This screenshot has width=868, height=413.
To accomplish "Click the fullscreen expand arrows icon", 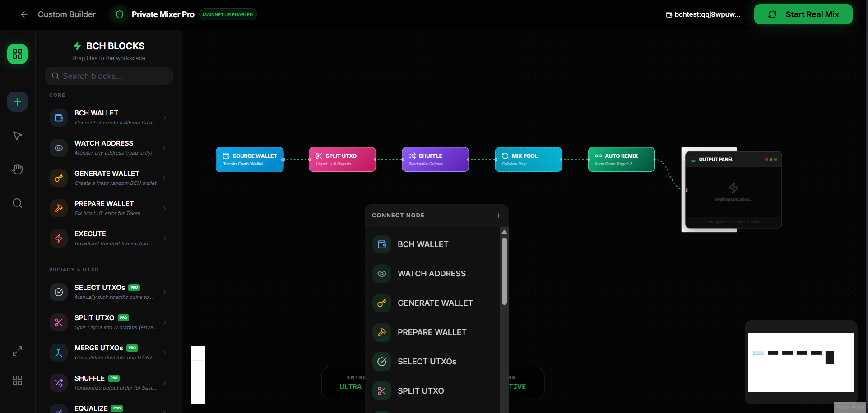I will pos(17,350).
